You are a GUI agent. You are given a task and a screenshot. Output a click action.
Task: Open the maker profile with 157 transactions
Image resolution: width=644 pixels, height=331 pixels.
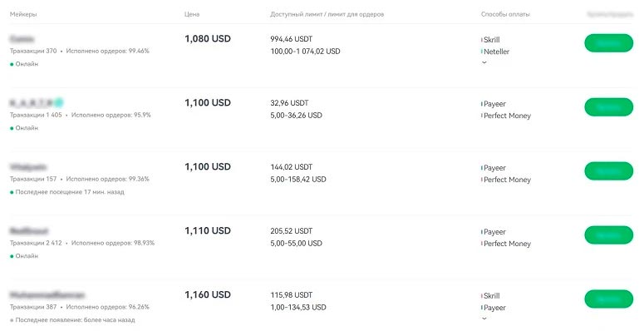pyautogui.click(x=28, y=167)
